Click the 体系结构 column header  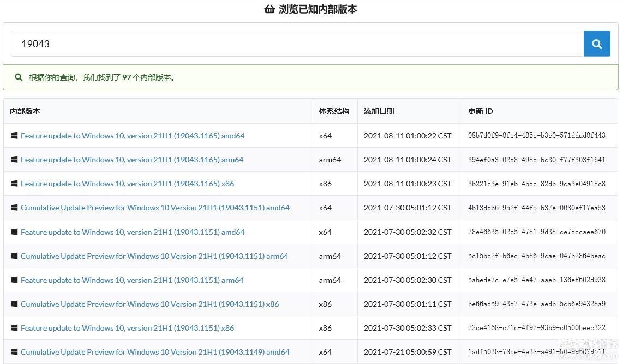(x=334, y=111)
